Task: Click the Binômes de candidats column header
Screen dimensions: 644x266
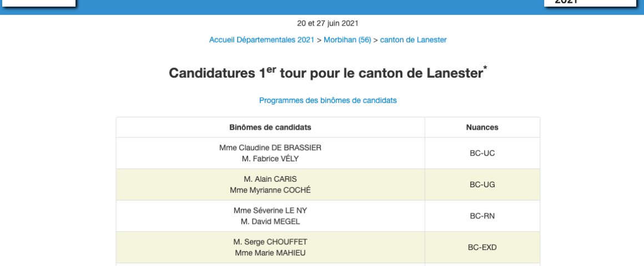Action: [x=270, y=127]
